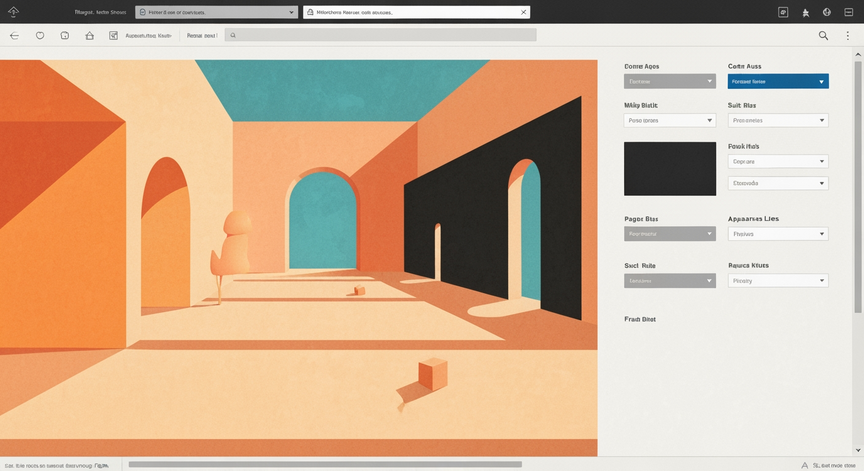Click the status text at the window's bottom left
This screenshot has height=471, width=864.
pos(56,465)
